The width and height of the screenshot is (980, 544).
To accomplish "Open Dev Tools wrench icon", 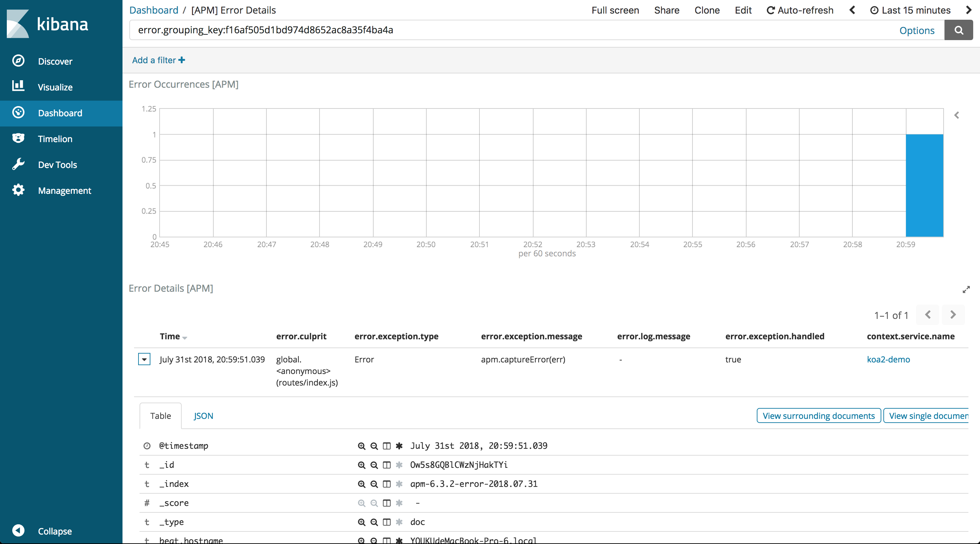I will coord(18,164).
